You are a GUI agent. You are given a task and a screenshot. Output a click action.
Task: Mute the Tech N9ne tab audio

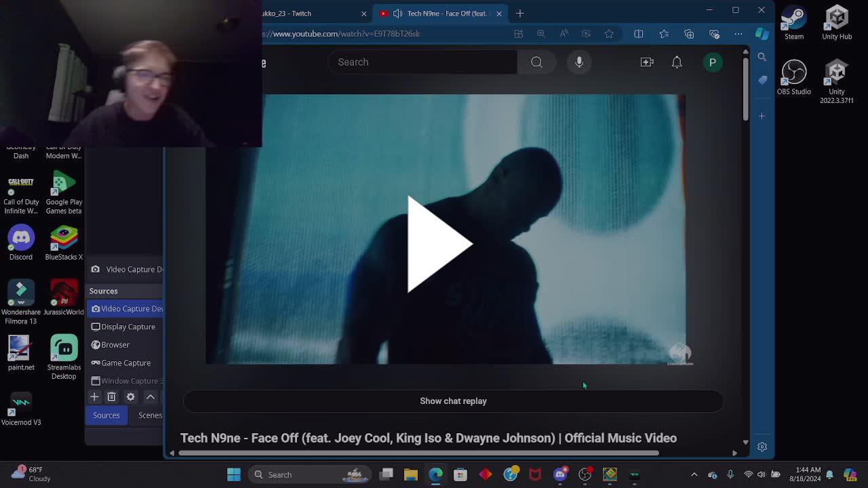click(x=397, y=14)
